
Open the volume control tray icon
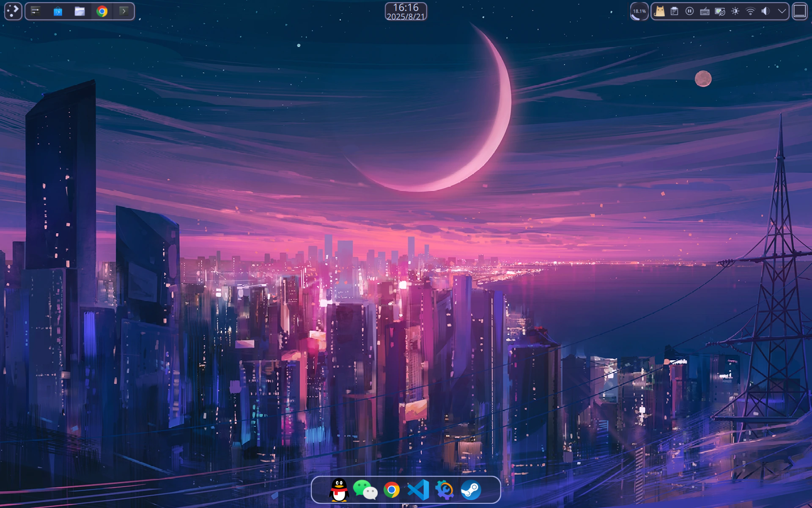point(765,11)
